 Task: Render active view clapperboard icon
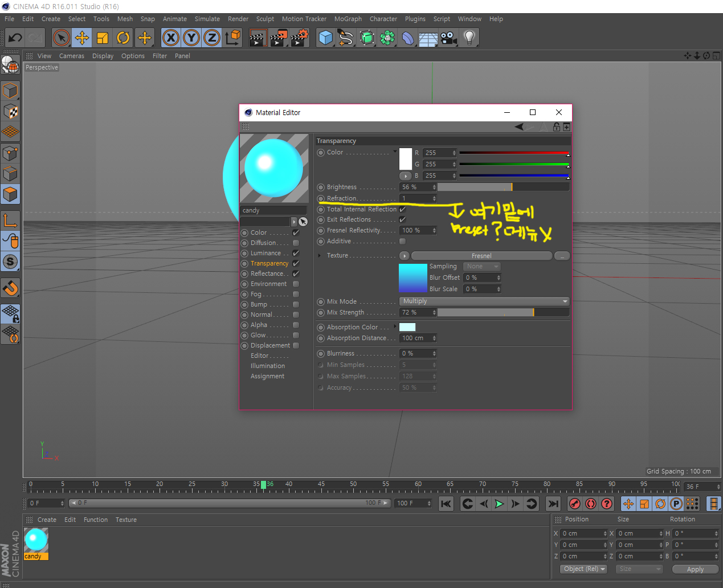point(258,38)
